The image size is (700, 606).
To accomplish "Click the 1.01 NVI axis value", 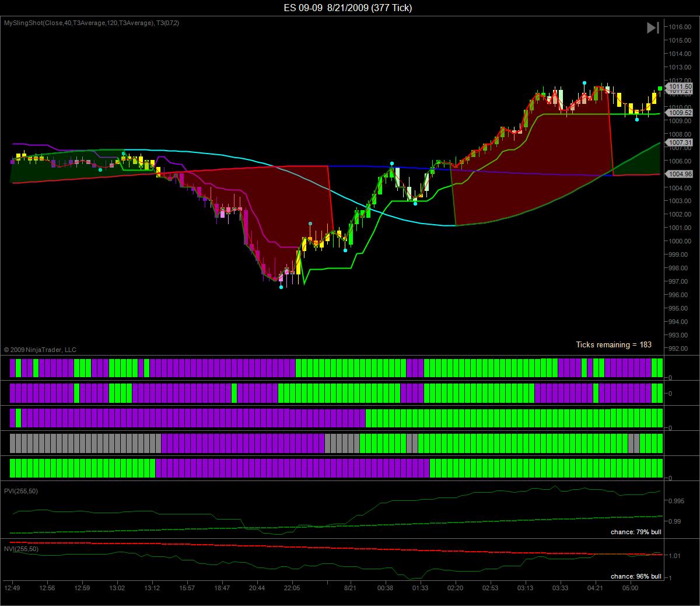I will coord(675,556).
